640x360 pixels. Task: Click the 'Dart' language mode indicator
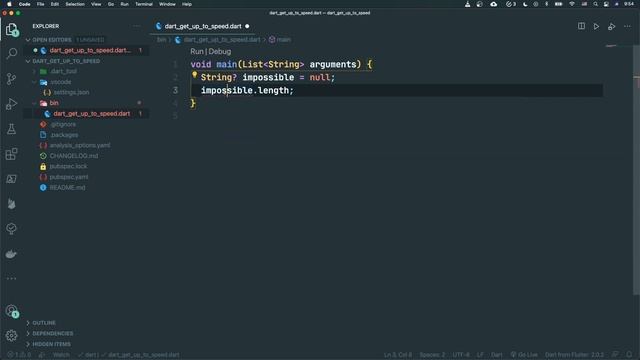click(496, 355)
